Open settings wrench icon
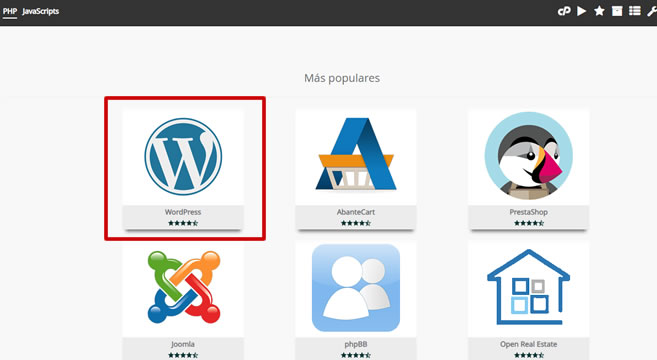657x360 pixels. click(652, 11)
